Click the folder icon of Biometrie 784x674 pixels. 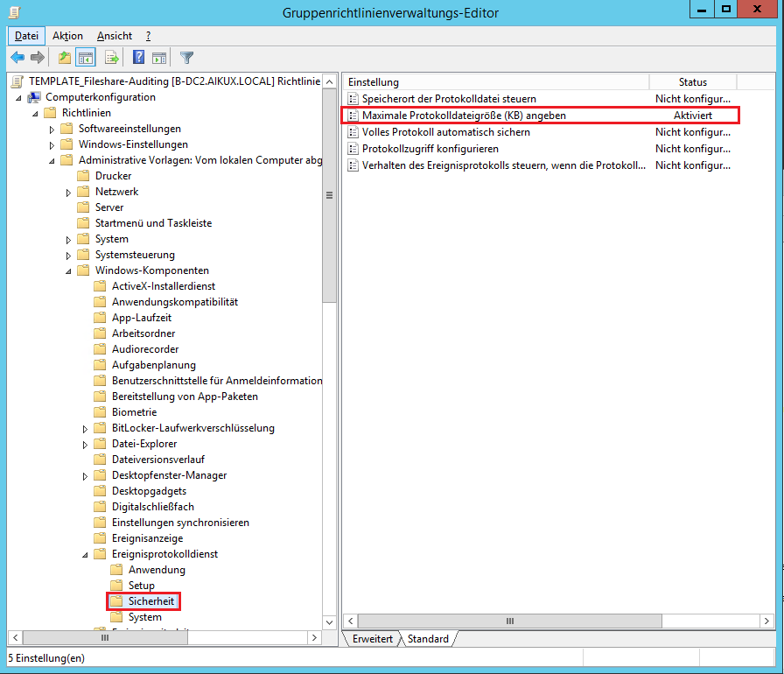100,412
